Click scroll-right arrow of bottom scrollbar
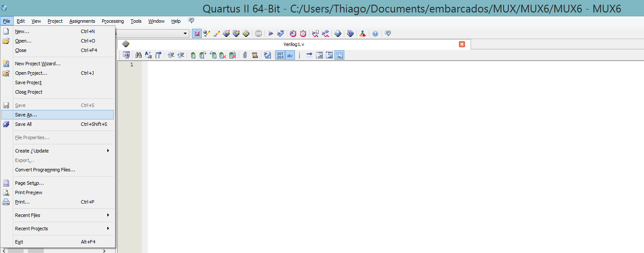The height and width of the screenshot is (253, 644). click(x=104, y=250)
